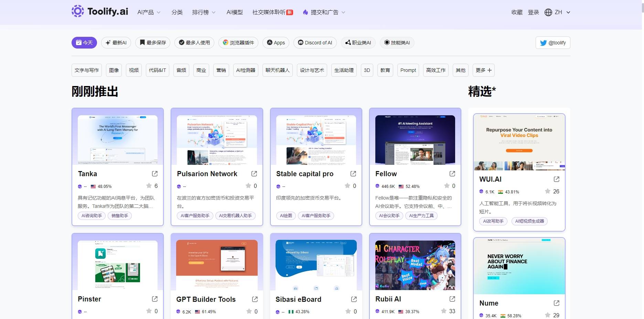Open the WUI.AI screenshot thumbnail
Screen dimensions: 644x319
pyautogui.click(x=519, y=142)
